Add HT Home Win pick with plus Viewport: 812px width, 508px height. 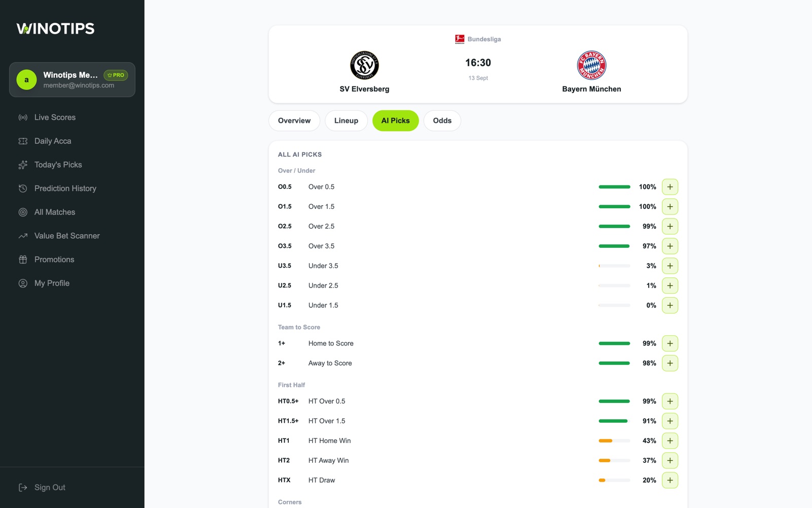(x=670, y=441)
